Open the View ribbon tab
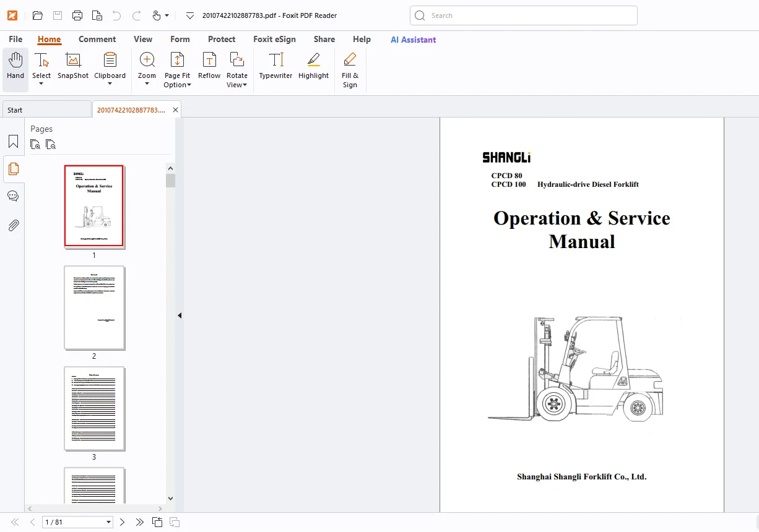The width and height of the screenshot is (759, 532). [143, 39]
